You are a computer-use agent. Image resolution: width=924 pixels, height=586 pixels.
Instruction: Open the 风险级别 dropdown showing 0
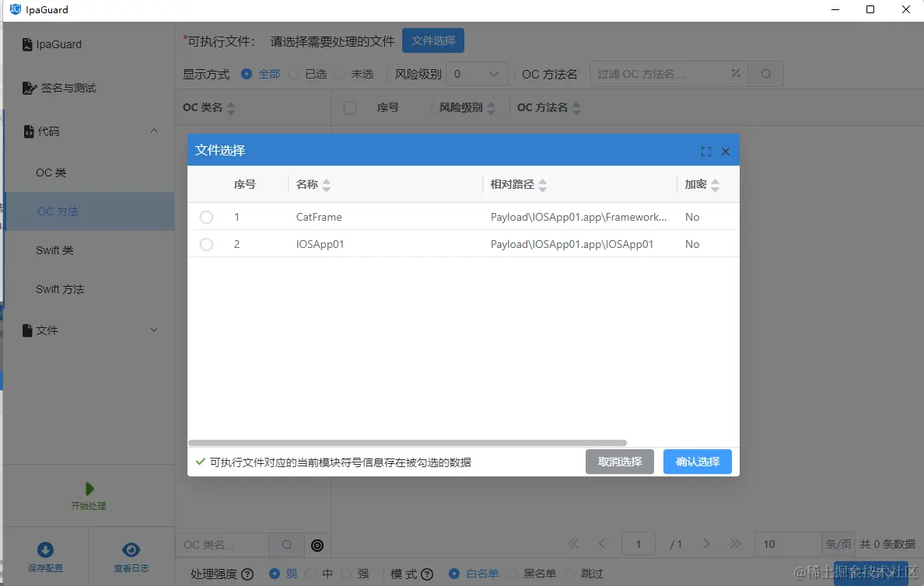point(477,74)
